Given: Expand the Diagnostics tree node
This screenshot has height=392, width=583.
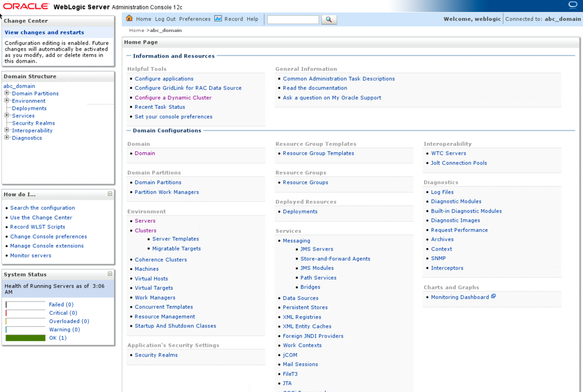Looking at the screenshot, I should pos(7,137).
